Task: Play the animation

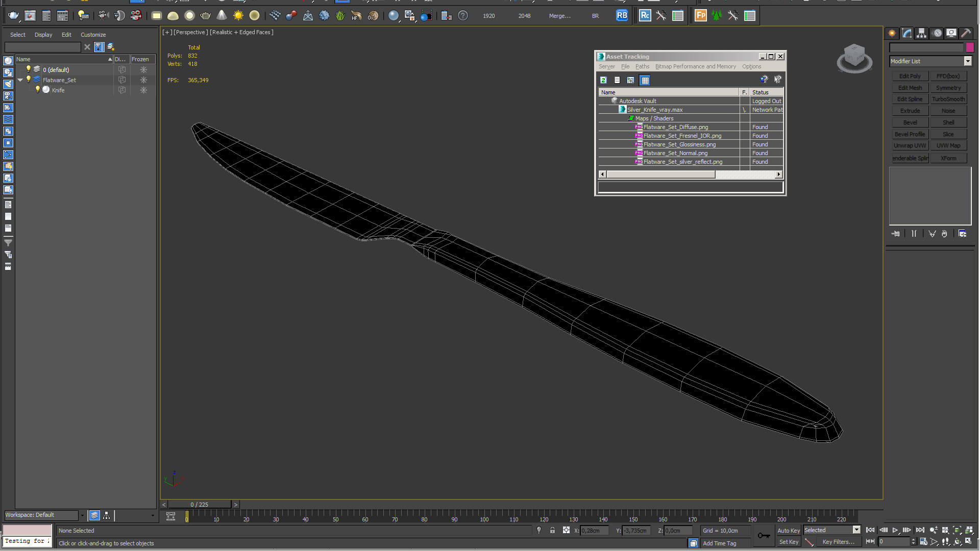Action: pyautogui.click(x=895, y=531)
